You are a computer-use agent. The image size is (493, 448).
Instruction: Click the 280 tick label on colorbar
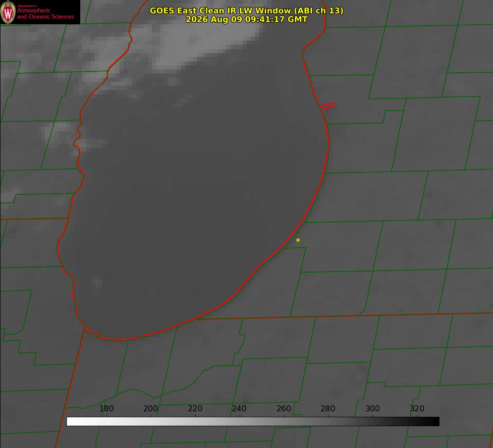[x=328, y=408]
